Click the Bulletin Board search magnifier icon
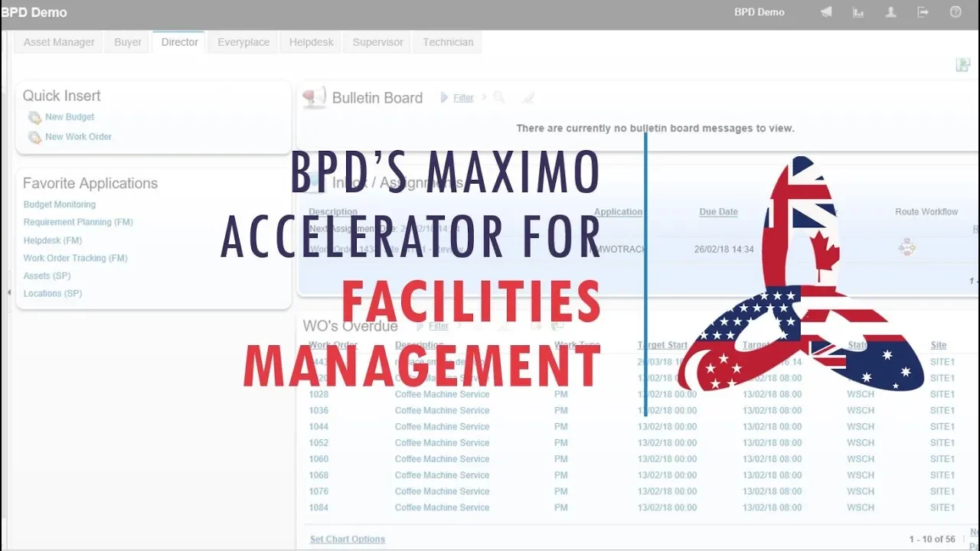Viewport: 980px width, 551px height. click(x=499, y=97)
